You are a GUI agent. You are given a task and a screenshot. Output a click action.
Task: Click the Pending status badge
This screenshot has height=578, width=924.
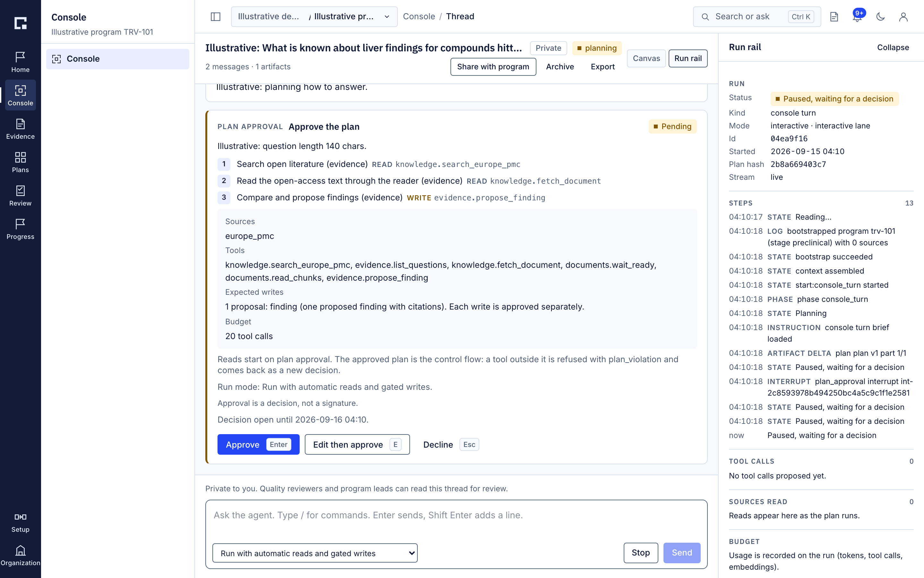(x=672, y=127)
